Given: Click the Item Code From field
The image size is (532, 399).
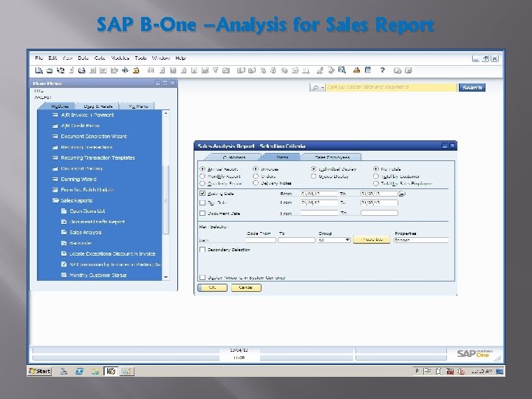Looking at the screenshot, I should pos(261,240).
